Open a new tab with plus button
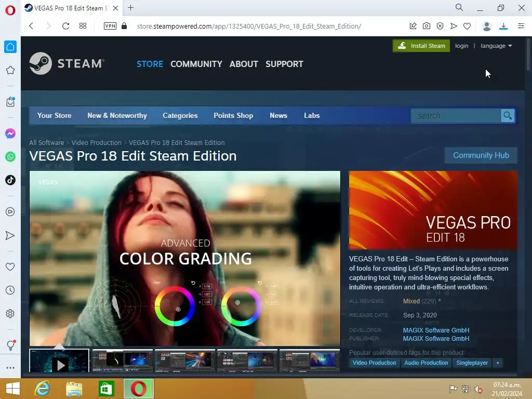This screenshot has width=532, height=399. point(130,7)
